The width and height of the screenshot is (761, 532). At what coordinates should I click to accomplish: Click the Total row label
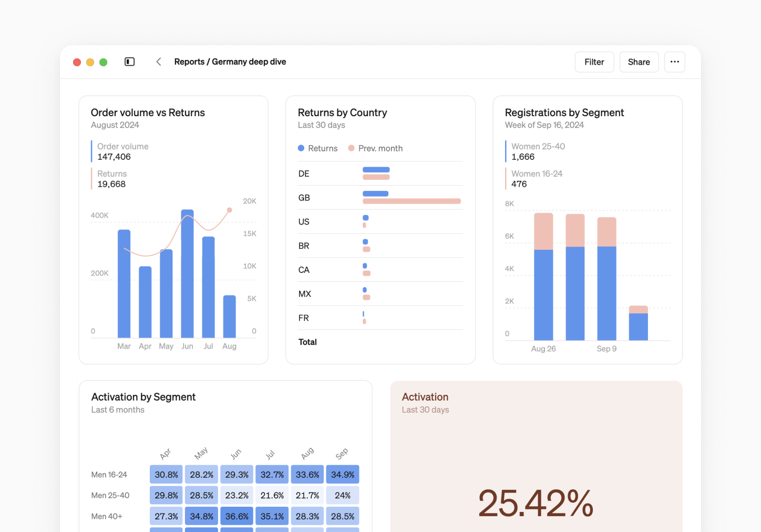tap(307, 342)
